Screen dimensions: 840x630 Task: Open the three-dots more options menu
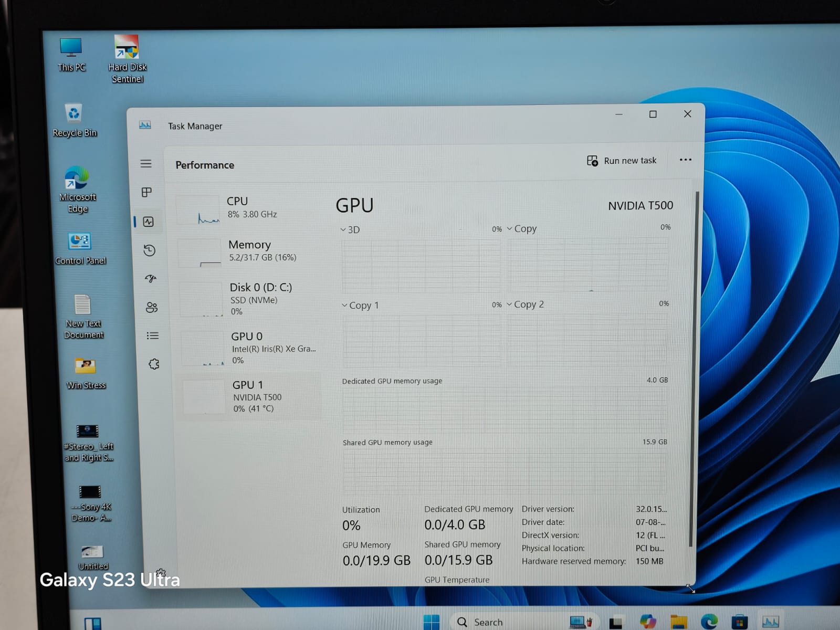tap(685, 160)
